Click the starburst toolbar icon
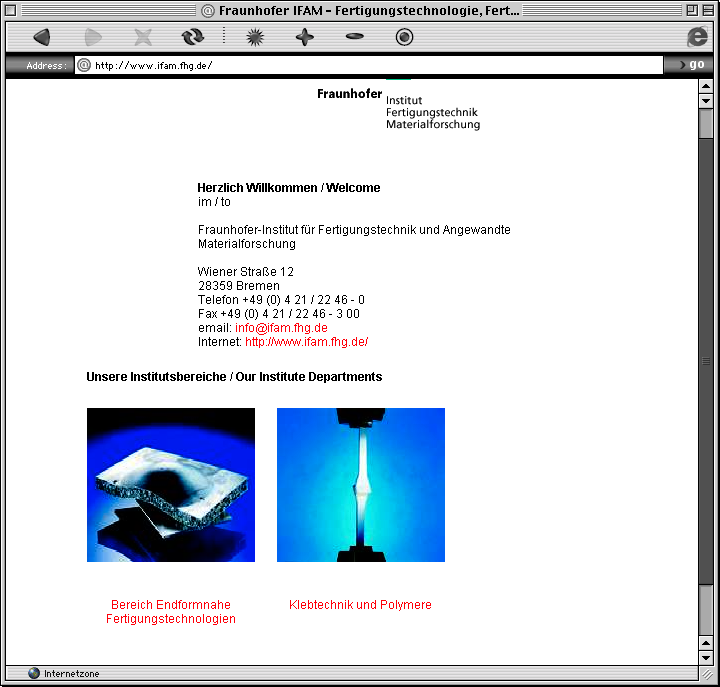 (x=255, y=37)
